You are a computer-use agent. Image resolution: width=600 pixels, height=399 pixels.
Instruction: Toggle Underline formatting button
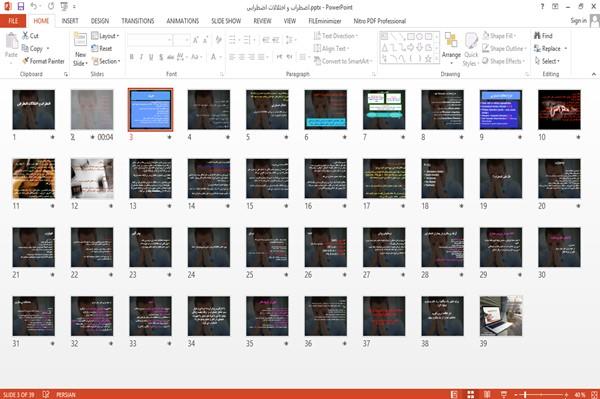point(151,57)
